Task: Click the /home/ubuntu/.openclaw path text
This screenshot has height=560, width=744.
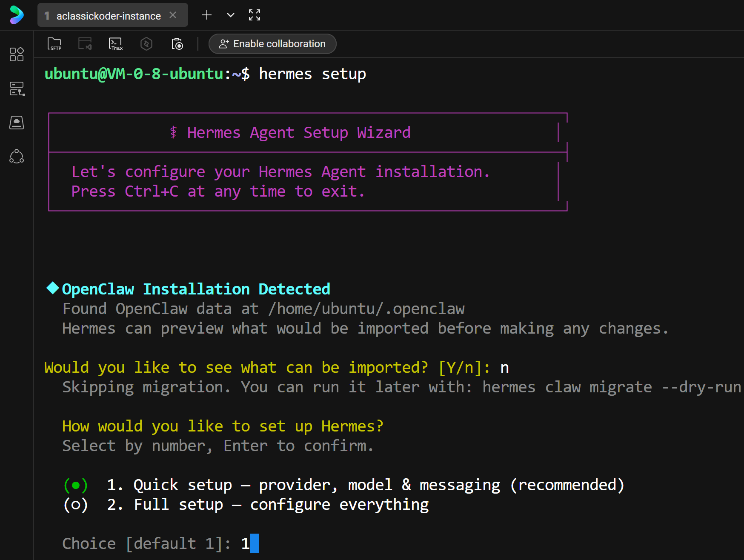Action: (366, 309)
